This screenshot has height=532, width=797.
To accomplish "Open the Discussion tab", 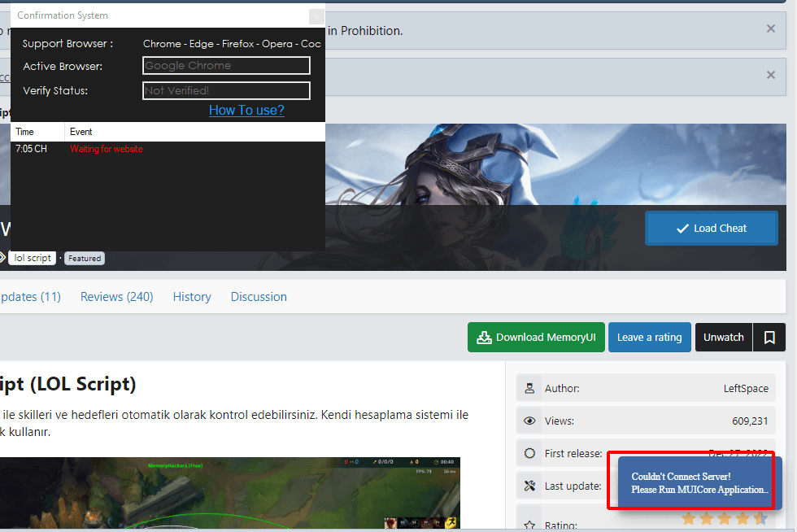I will (x=259, y=297).
